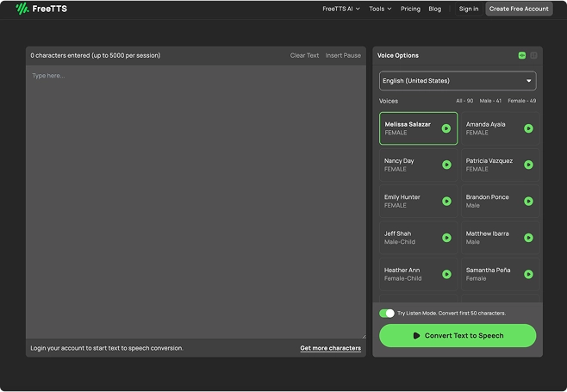This screenshot has width=567, height=392.
Task: Click the Voices label
Action: click(x=389, y=101)
